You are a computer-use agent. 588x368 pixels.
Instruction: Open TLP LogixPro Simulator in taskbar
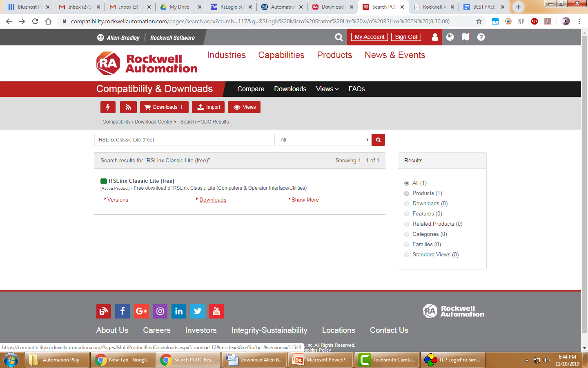(453, 360)
